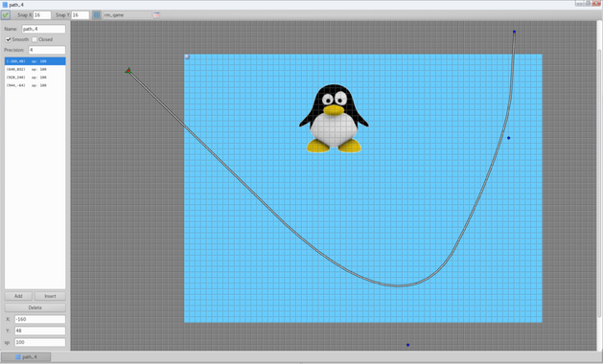Click the Precision input field

click(47, 50)
